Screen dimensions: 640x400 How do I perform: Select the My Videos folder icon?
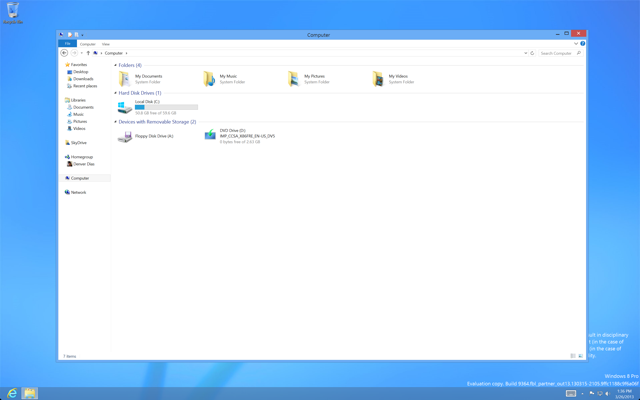point(378,79)
